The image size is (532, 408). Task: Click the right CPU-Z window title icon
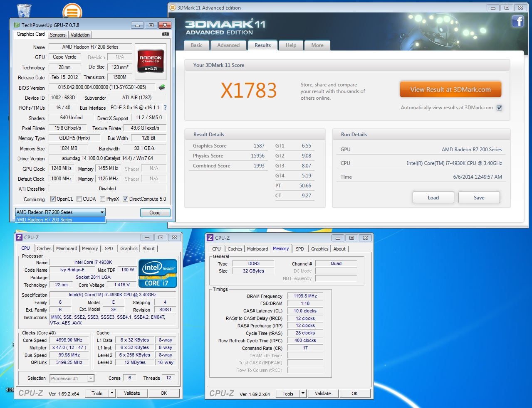(210, 238)
